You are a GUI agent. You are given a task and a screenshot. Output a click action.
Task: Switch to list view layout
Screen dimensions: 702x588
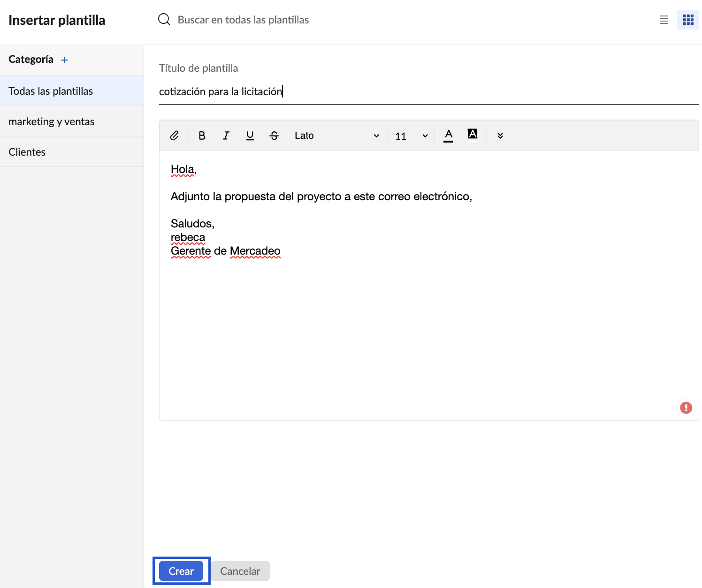pos(664,20)
